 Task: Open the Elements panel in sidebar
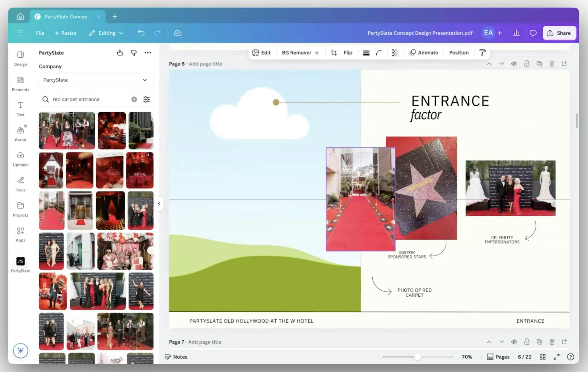pos(20,83)
